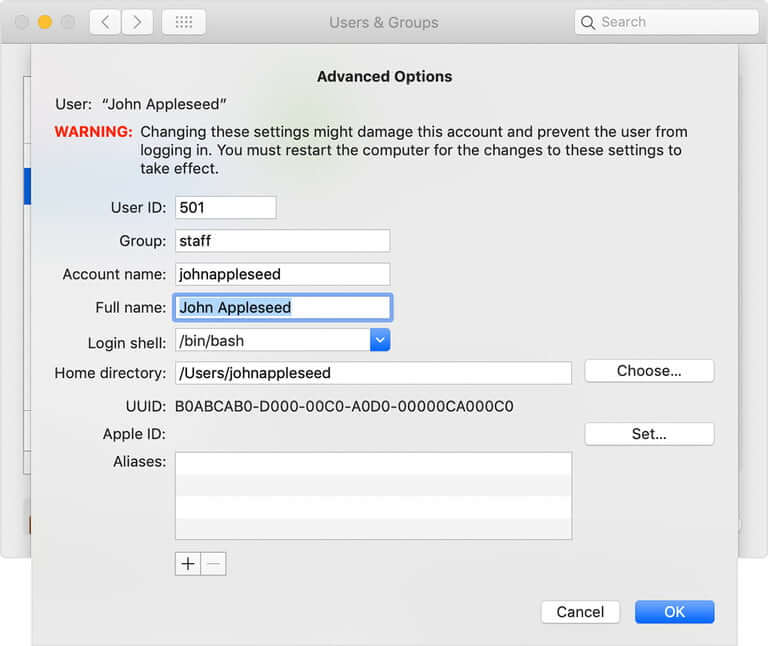The width and height of the screenshot is (768, 646).
Task: Click the Home directory path field
Action: click(x=373, y=373)
